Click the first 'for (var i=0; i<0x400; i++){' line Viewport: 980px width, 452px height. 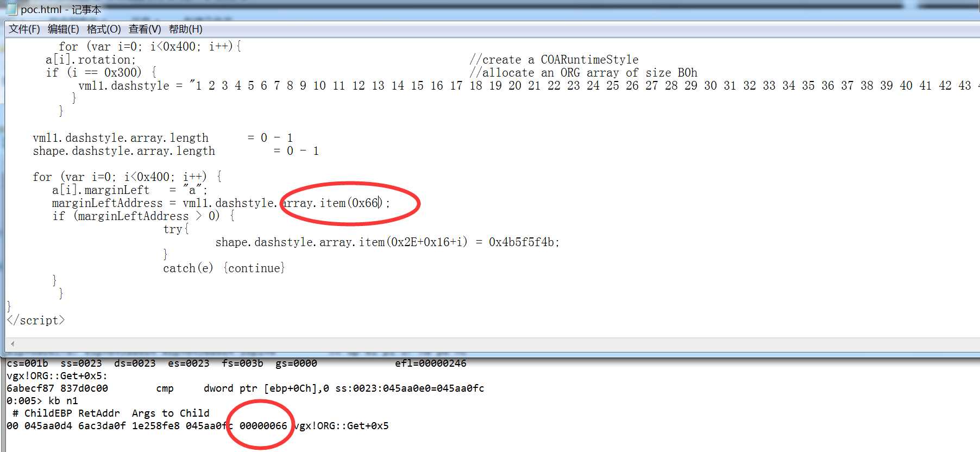click(150, 47)
